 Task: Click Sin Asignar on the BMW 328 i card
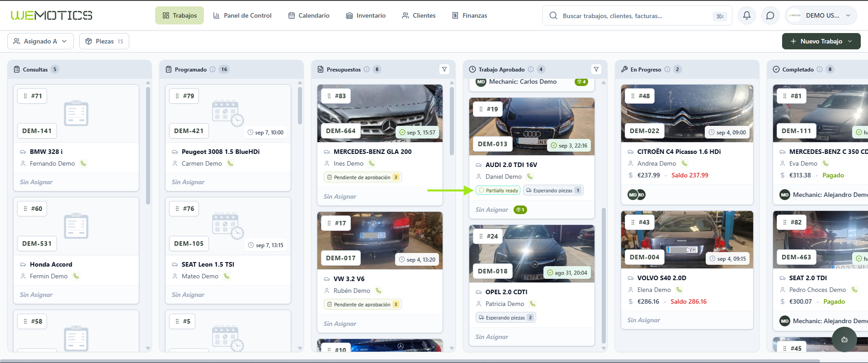[x=36, y=182]
